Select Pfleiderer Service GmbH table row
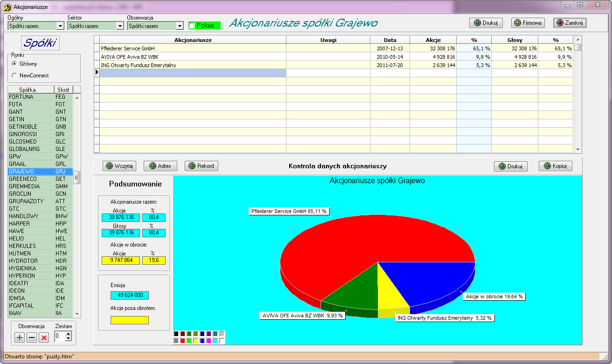612x364 pixels. point(334,48)
